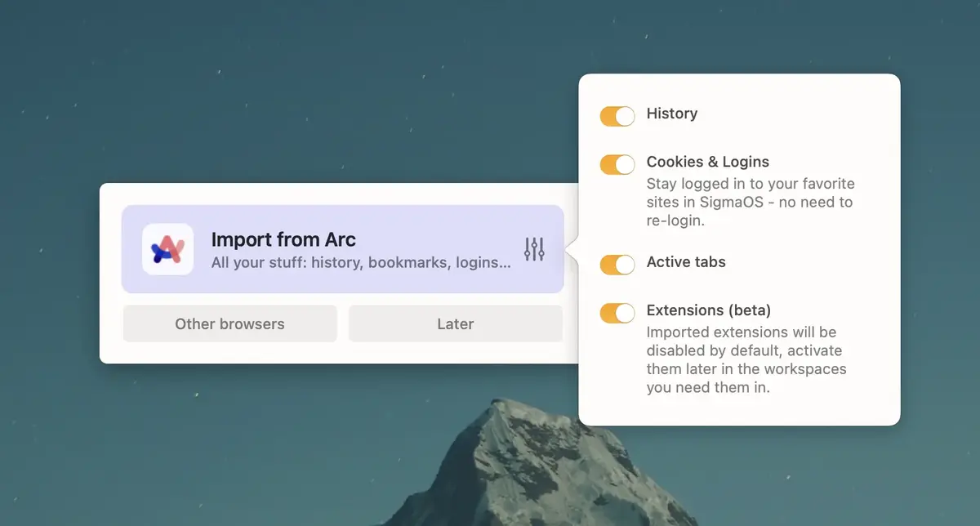Click the Arc browser logo icon
Image resolution: width=980 pixels, height=526 pixels.
click(167, 249)
